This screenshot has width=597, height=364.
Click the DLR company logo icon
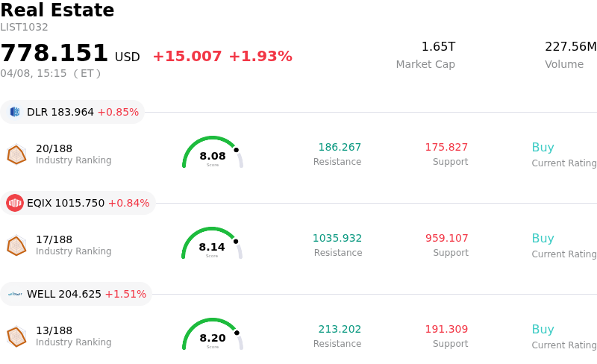pos(15,112)
